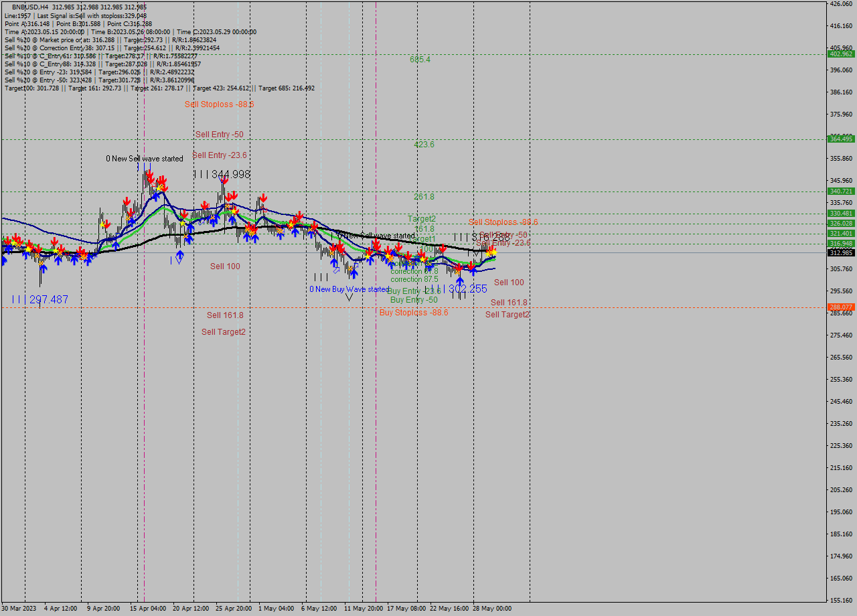The width and height of the screenshot is (857, 616).
Task: Select the leftmost blue buy arrow at chart start
Action: click(x=4, y=261)
